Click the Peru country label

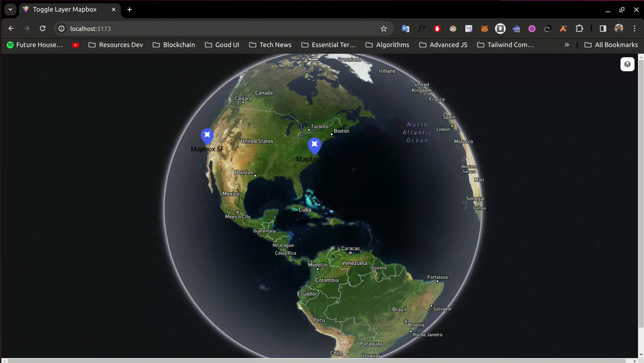(x=319, y=320)
